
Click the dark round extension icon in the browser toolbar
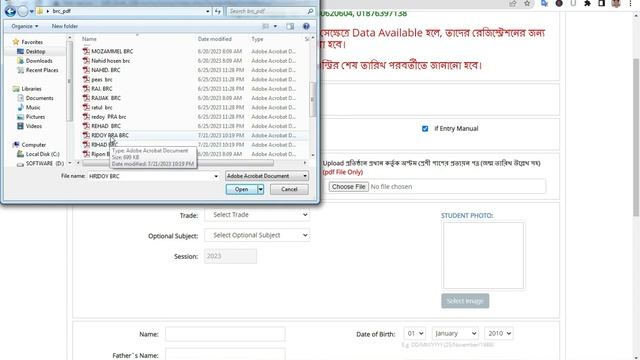[x=559, y=4]
